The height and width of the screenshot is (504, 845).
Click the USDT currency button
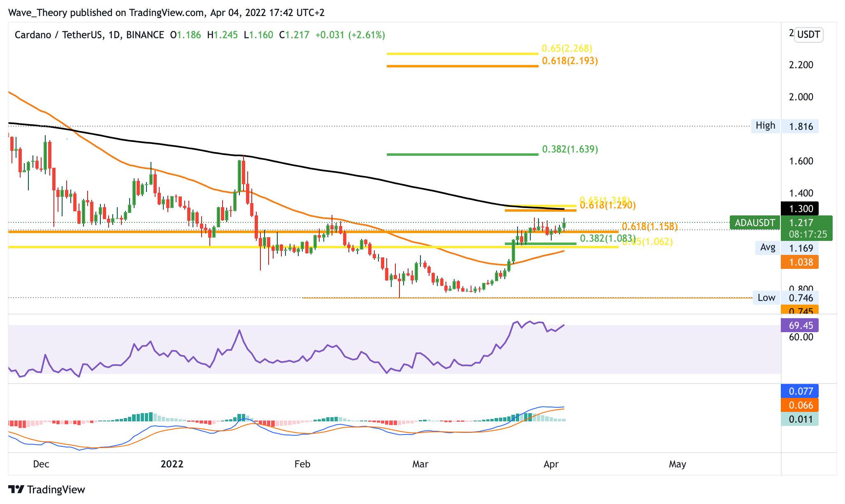point(808,35)
